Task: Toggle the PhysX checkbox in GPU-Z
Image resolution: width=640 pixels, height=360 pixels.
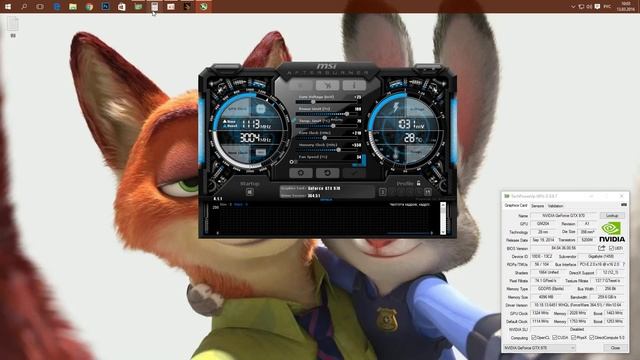Action: (x=573, y=338)
